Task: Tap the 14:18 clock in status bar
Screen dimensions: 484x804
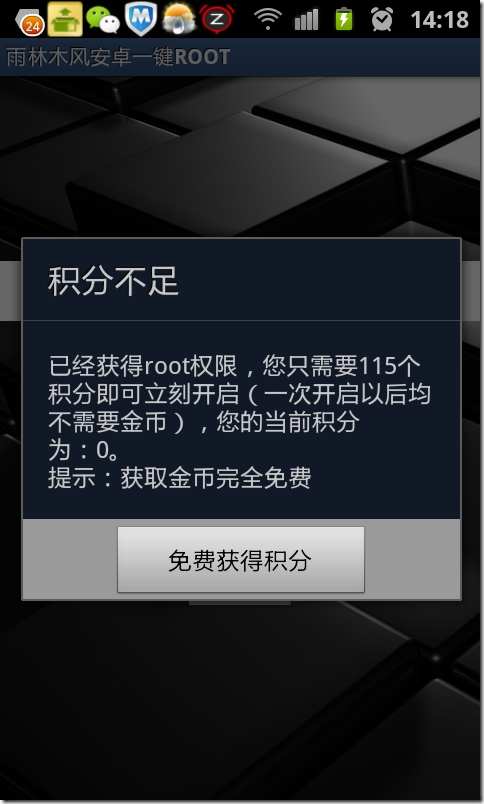Action: 439,20
